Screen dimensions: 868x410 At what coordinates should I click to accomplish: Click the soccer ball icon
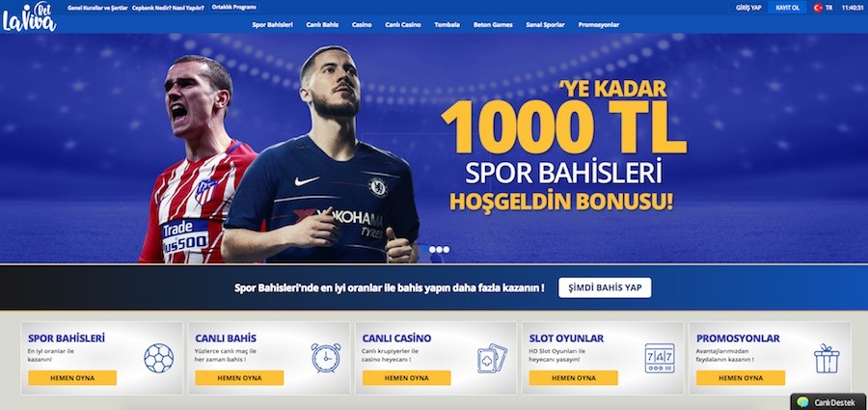pos(159,358)
